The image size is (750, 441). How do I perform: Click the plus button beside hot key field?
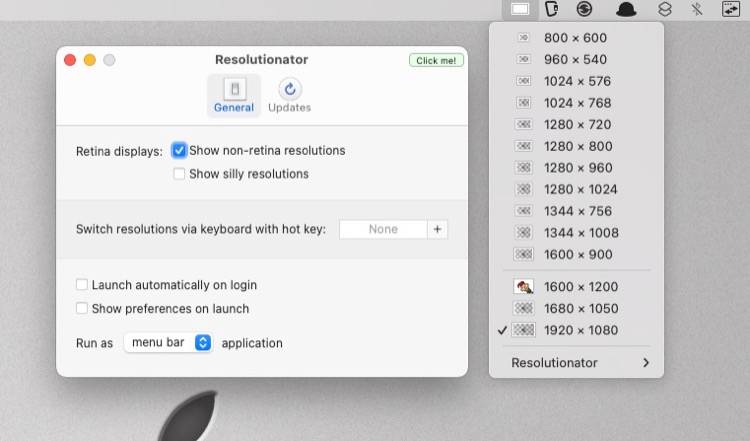pyautogui.click(x=437, y=229)
